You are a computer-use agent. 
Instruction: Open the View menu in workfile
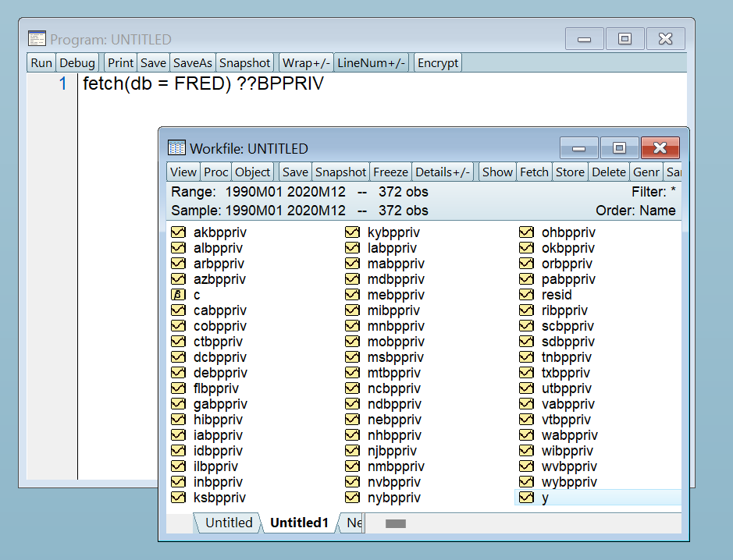(183, 172)
